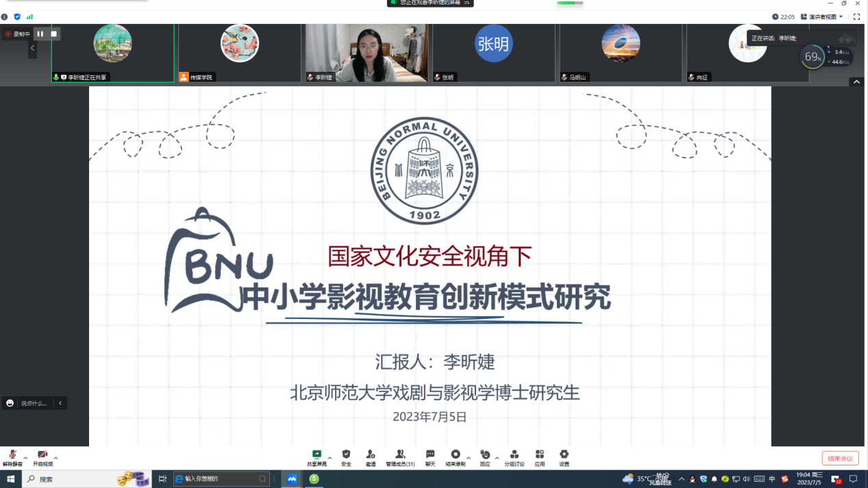Click the 录制中 recording indicator
The height and width of the screenshot is (488, 868).
click(x=18, y=34)
